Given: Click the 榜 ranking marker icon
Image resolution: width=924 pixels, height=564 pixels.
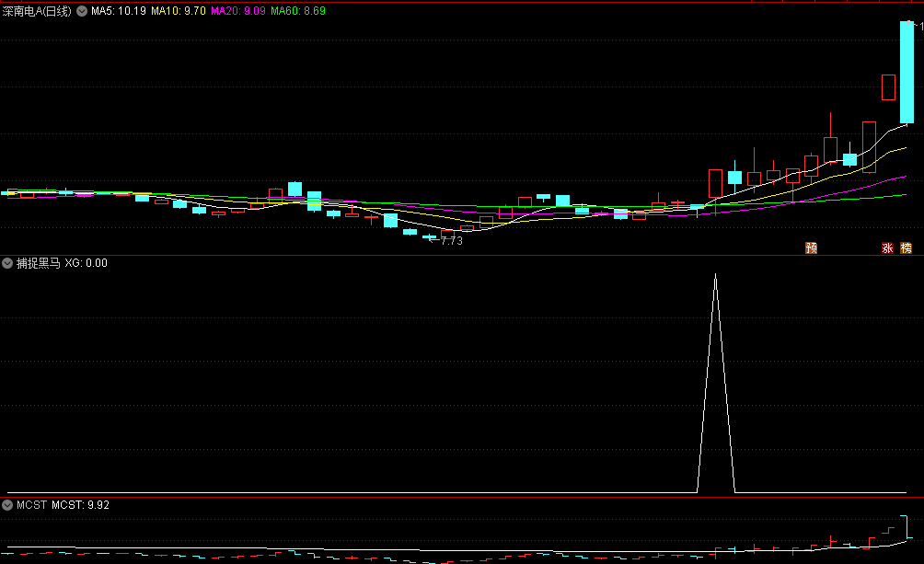Looking at the screenshot, I should [x=906, y=247].
